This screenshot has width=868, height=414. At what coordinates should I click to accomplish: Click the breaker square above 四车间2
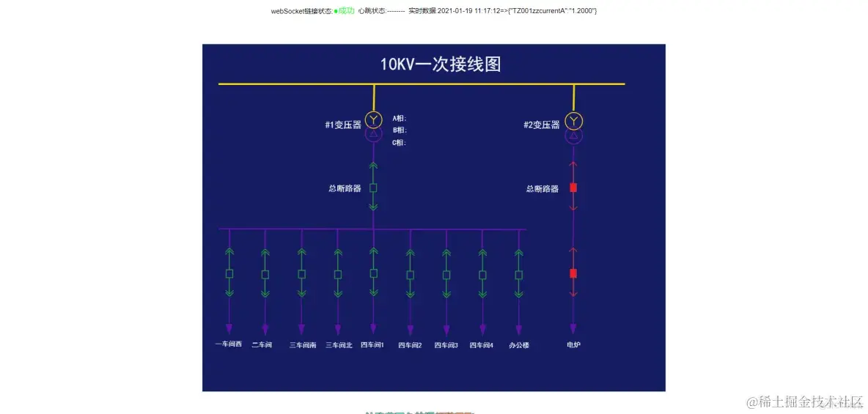click(x=411, y=275)
